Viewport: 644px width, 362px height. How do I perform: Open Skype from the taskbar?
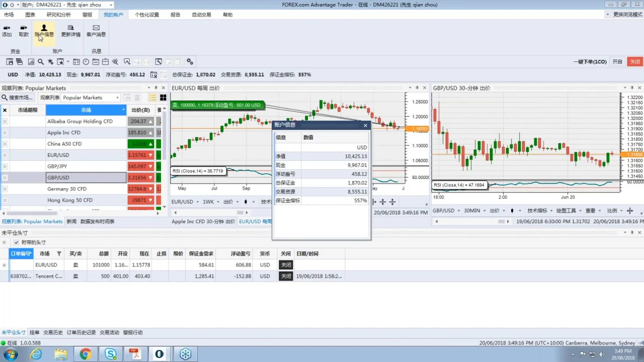[x=110, y=354]
